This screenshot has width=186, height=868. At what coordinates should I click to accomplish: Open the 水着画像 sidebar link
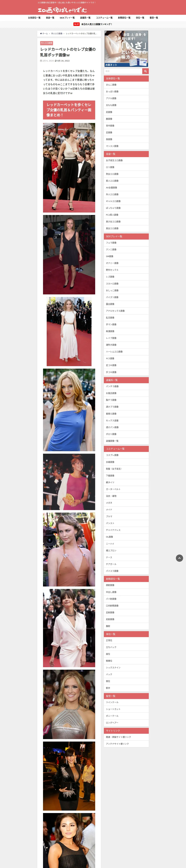126,462
